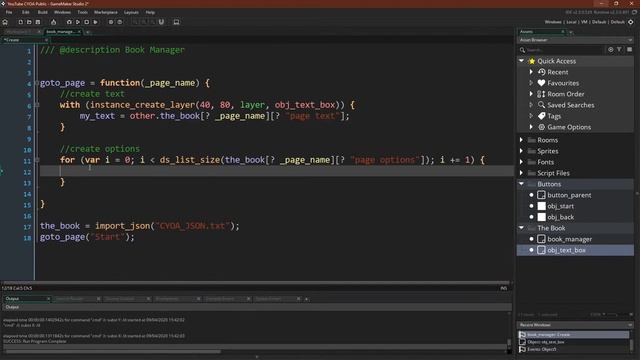The width and height of the screenshot is (640, 360).
Task: Select book_manager: Create in Recent Windows
Action: pyautogui.click(x=574, y=334)
